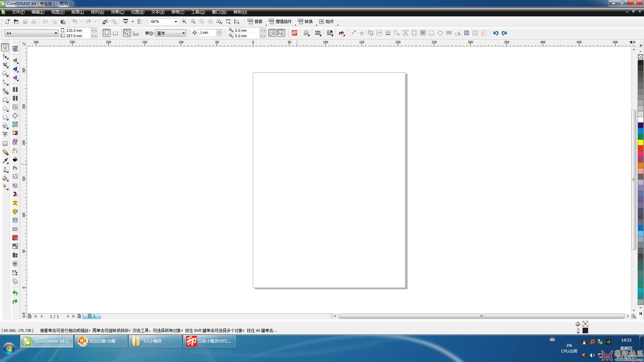Toggle apply layout to all pages

[127, 33]
